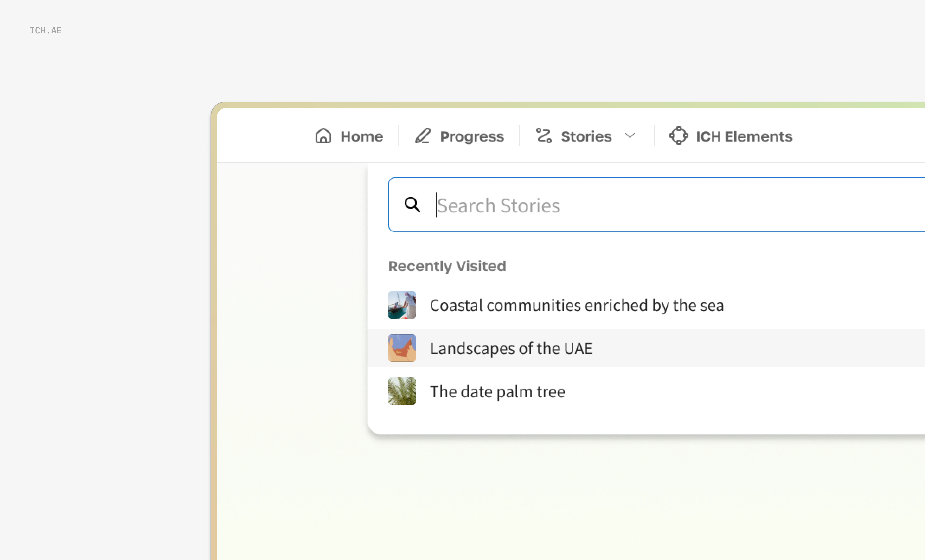
Task: Click the boat thumbnail icon beside coastal story
Action: coord(402,305)
